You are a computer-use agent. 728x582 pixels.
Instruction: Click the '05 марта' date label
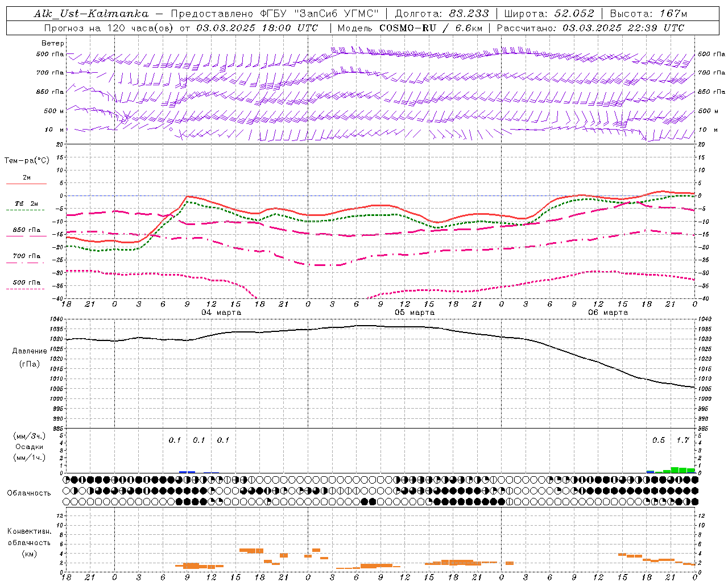pyautogui.click(x=415, y=313)
